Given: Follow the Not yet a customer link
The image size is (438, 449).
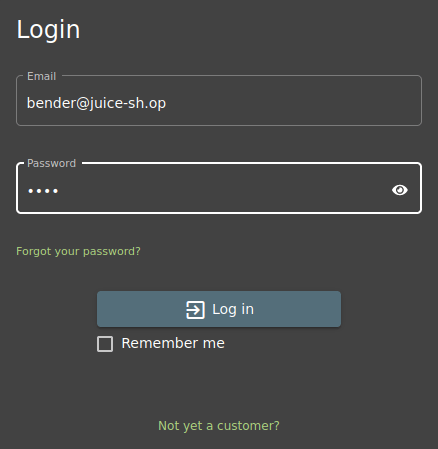Looking at the screenshot, I should pos(219,426).
